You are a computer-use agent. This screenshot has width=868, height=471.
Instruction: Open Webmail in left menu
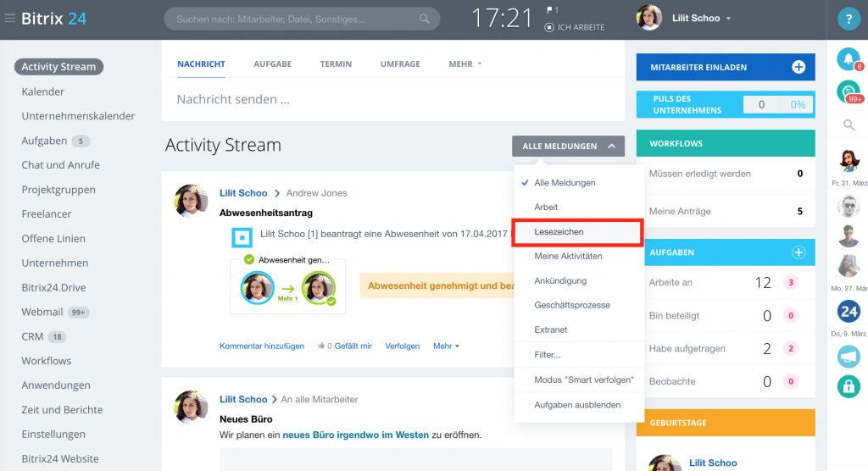42,312
